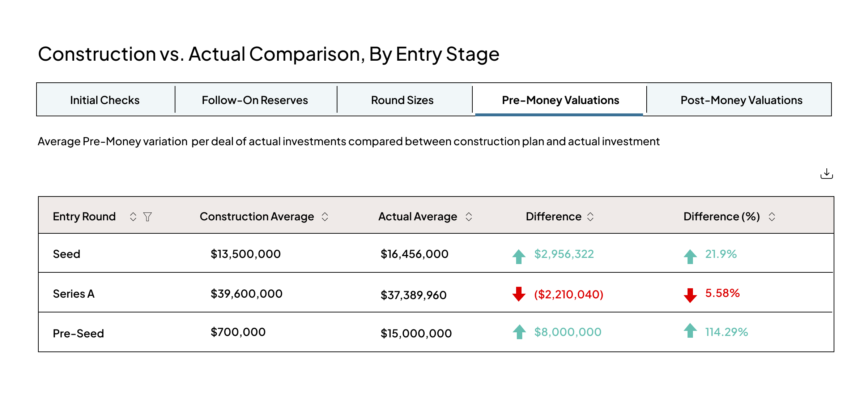Select the Pre-Money Valuations tab

tap(560, 100)
